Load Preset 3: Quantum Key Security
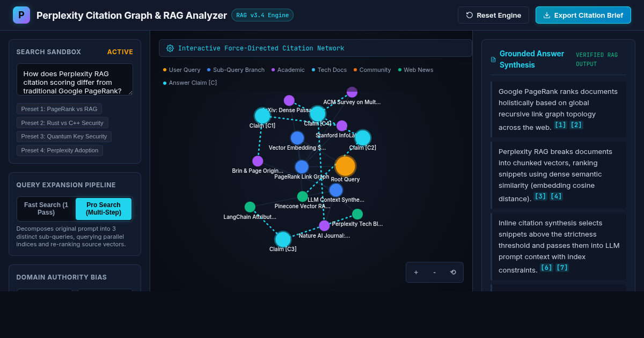The width and height of the screenshot is (644, 338). coord(64,136)
